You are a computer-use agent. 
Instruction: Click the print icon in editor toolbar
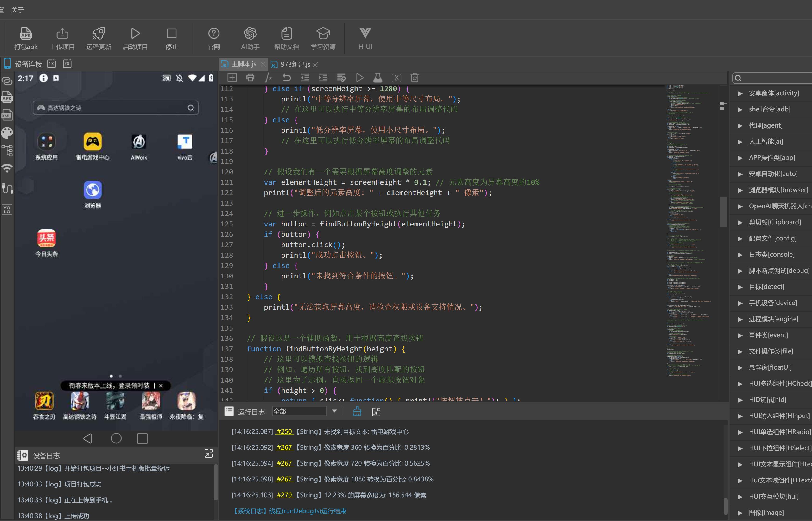pyautogui.click(x=250, y=78)
